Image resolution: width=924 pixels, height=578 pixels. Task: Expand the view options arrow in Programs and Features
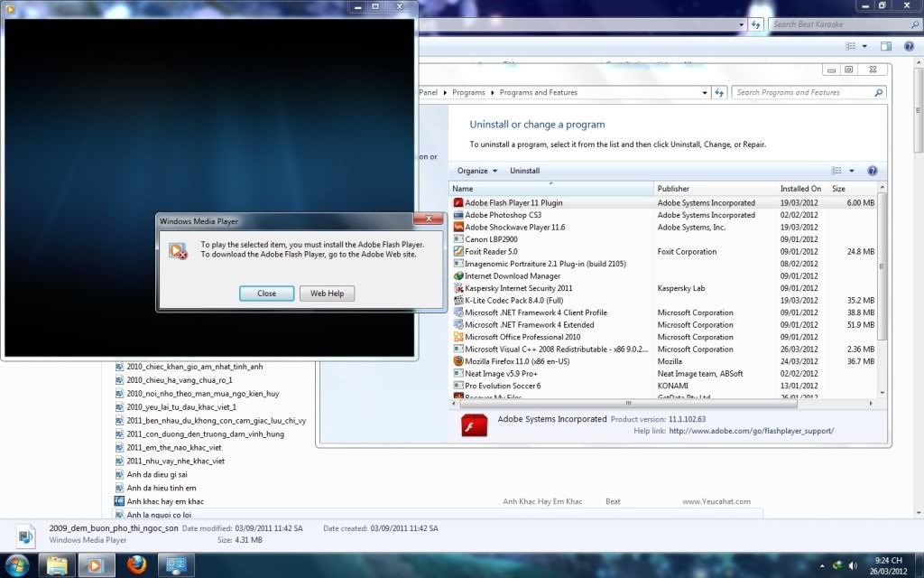(852, 171)
